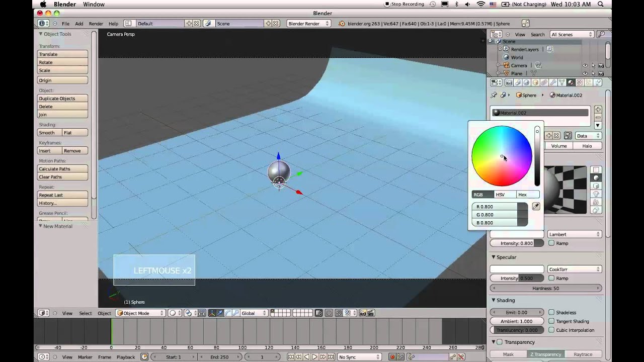This screenshot has height=362, width=644.
Task: Open the Object Mode dropdown
Action: 140,313
